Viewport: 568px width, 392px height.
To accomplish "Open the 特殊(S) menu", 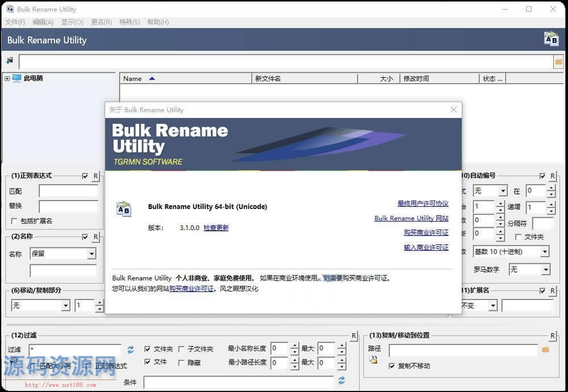I will pos(130,22).
